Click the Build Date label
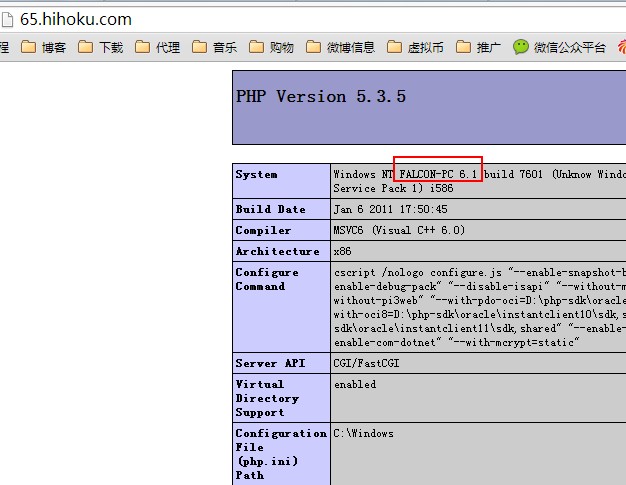Viewport: 626px width, 485px height. (270, 209)
